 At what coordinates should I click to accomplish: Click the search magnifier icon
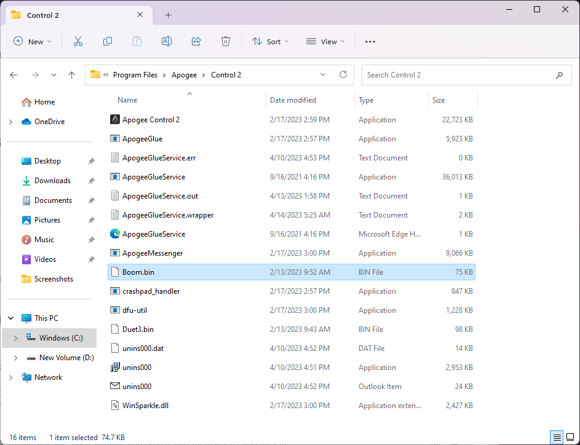click(559, 75)
